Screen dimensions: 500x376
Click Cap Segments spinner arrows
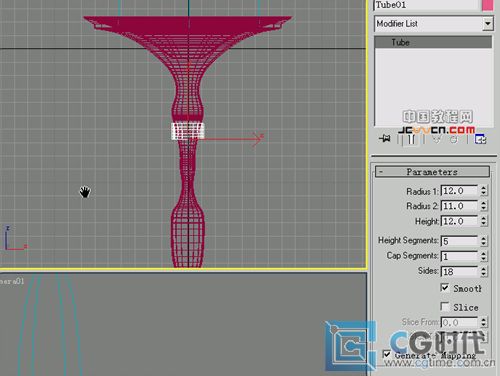coord(484,256)
